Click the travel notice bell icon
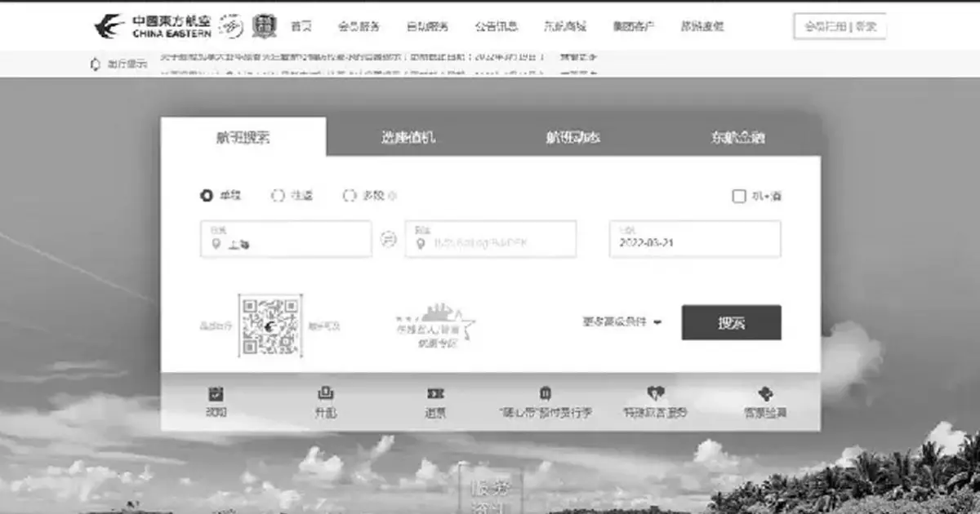The image size is (980, 514). point(95,64)
